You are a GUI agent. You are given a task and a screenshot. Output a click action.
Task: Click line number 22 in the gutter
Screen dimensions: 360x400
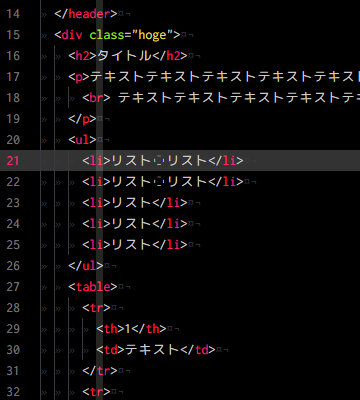pos(13,182)
